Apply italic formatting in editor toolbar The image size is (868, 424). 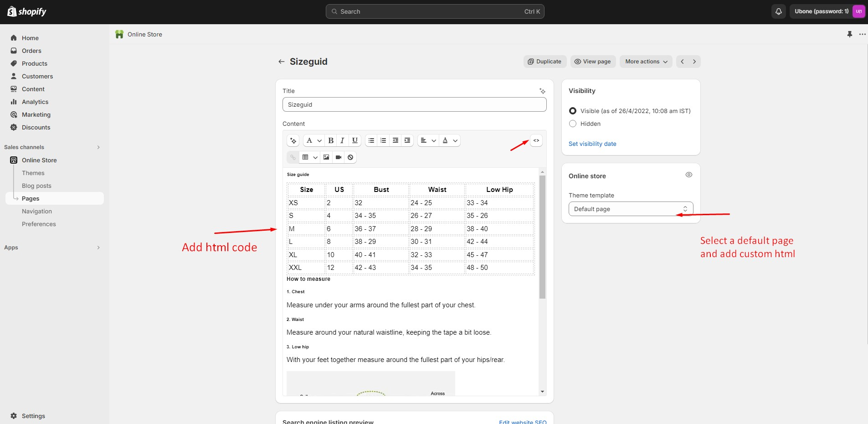coord(342,140)
